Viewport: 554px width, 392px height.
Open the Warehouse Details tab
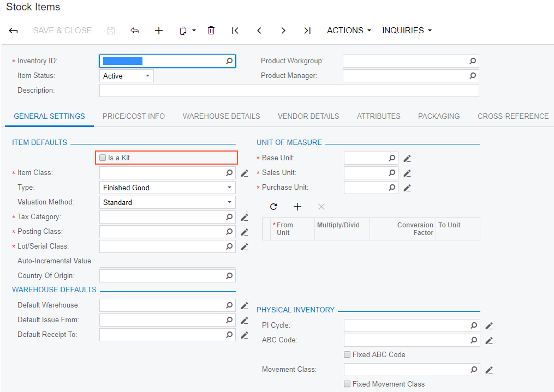(x=221, y=116)
